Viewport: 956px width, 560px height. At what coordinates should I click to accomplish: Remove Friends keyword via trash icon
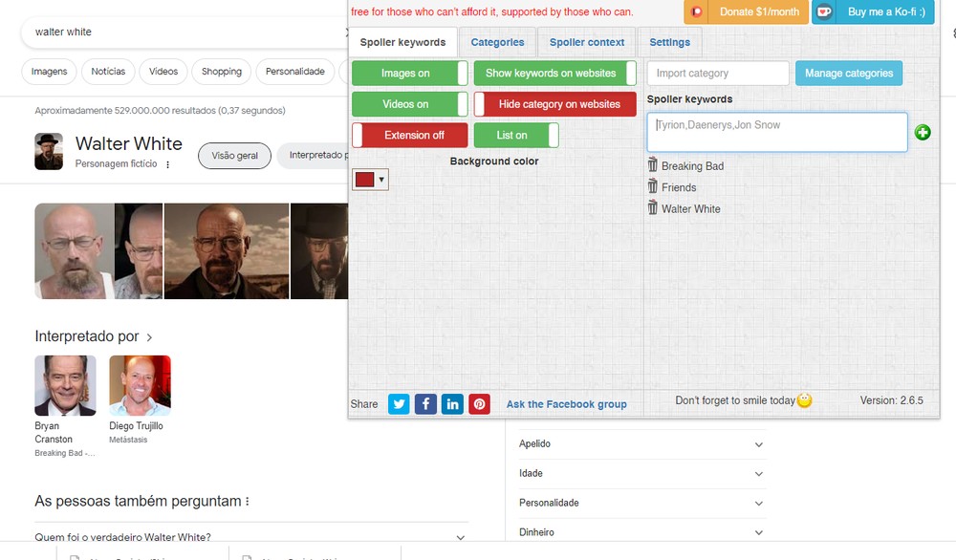[652, 185]
